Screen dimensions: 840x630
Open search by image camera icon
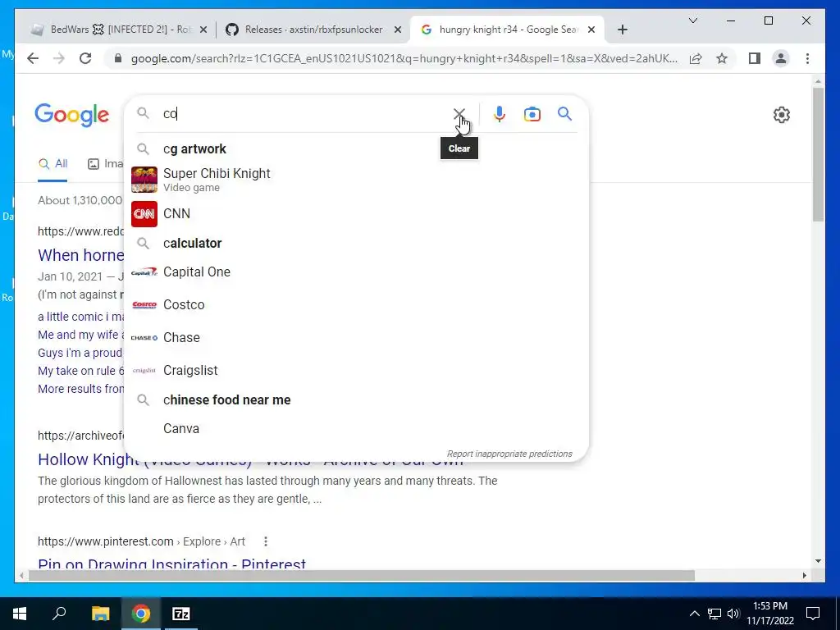532,114
